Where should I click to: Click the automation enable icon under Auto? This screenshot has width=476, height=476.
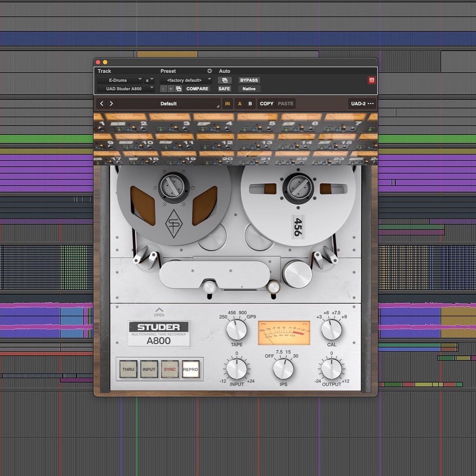point(225,80)
